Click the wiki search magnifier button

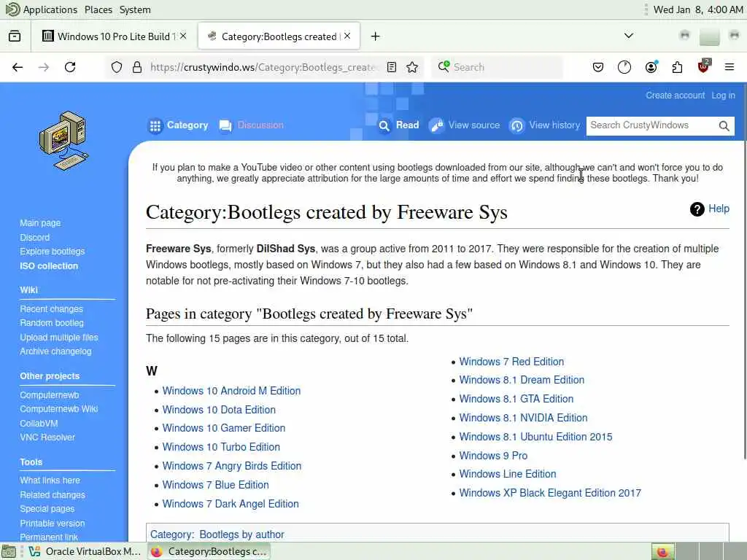724,125
